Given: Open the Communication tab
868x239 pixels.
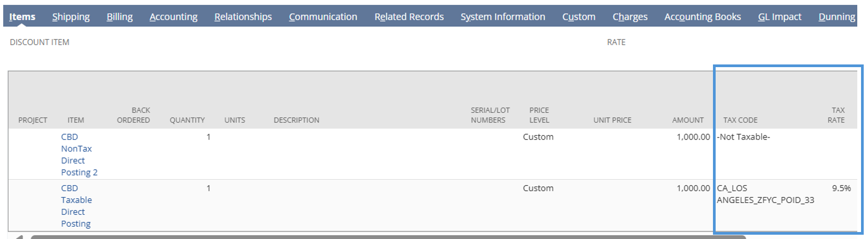Looking at the screenshot, I should [323, 17].
